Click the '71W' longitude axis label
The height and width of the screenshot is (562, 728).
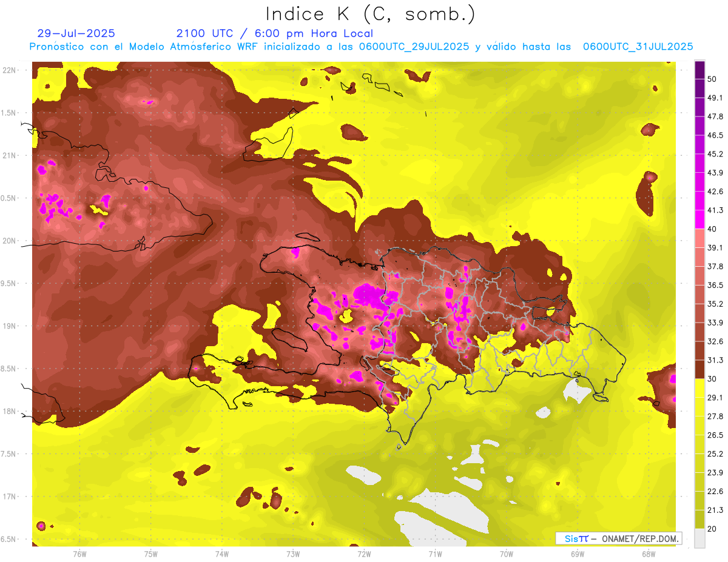point(435,554)
